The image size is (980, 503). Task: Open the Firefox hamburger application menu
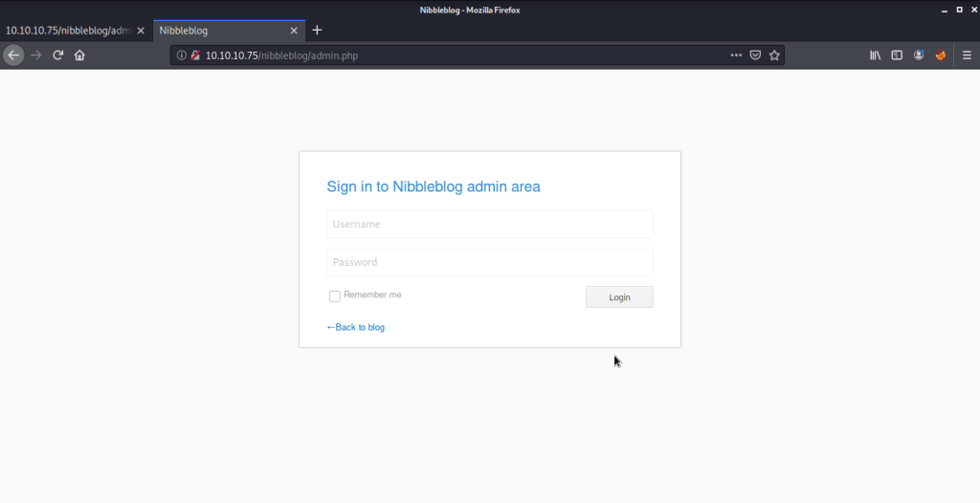(x=966, y=55)
